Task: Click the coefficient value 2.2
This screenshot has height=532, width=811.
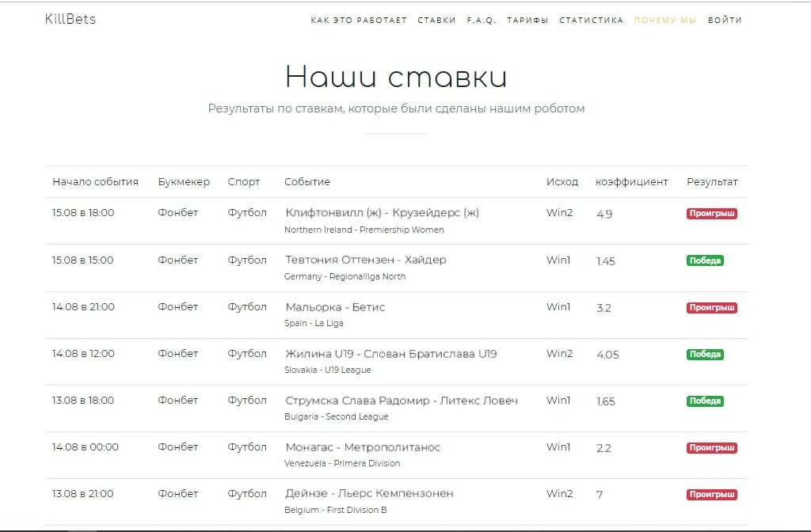Action: click(x=603, y=448)
